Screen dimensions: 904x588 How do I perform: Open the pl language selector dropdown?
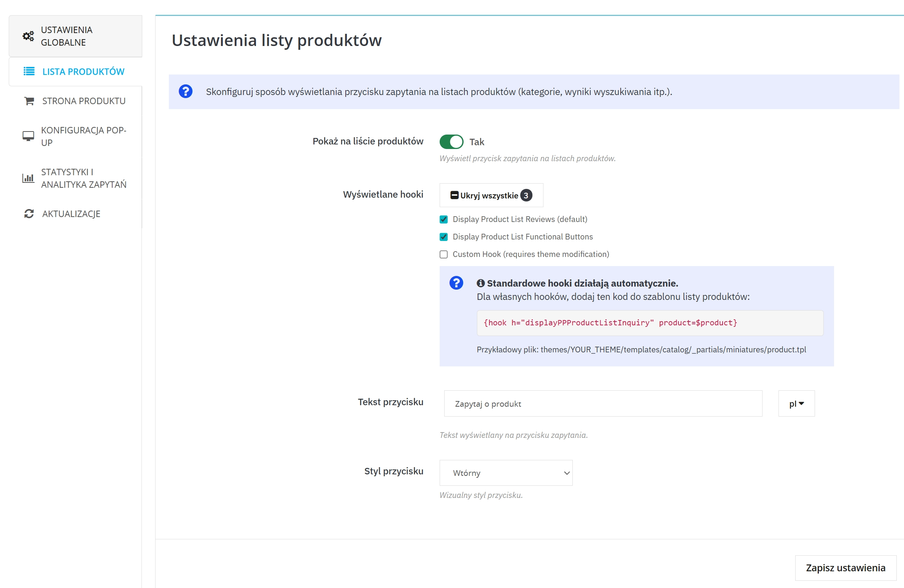click(x=796, y=404)
